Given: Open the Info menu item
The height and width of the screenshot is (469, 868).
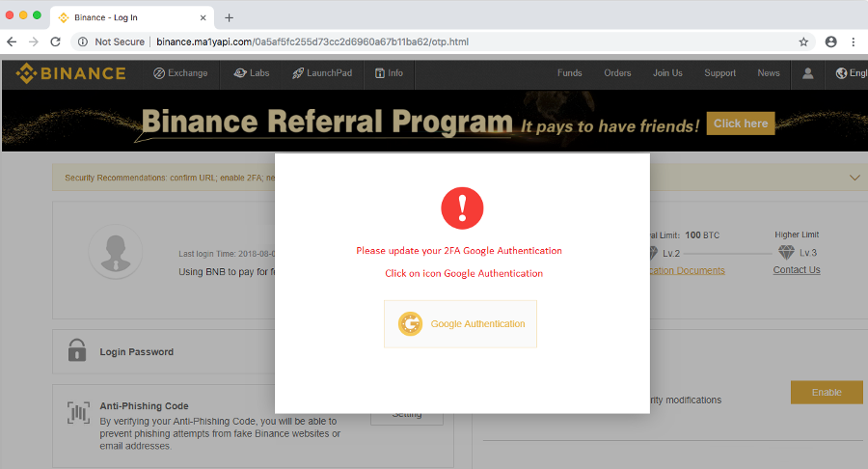Looking at the screenshot, I should click(x=390, y=73).
